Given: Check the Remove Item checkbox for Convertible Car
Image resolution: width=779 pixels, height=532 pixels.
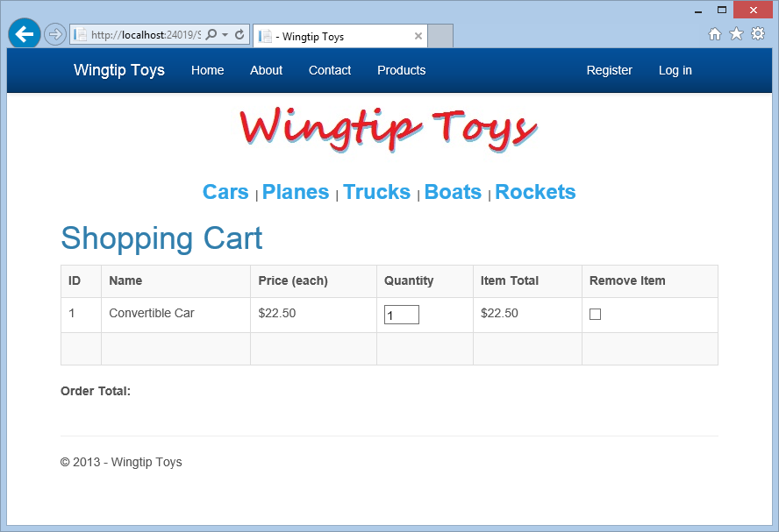Looking at the screenshot, I should [596, 314].
